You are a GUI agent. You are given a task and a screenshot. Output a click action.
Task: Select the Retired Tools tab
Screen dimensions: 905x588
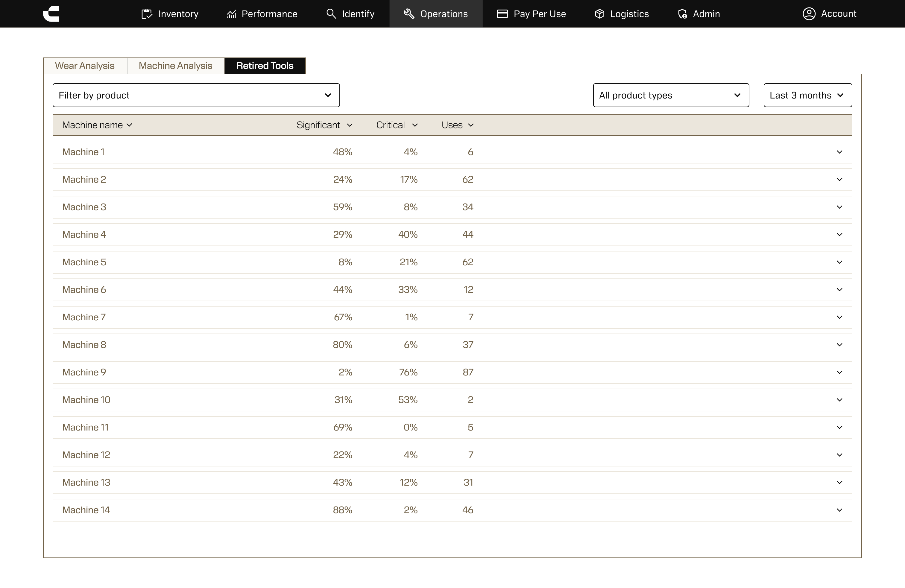[x=265, y=66]
